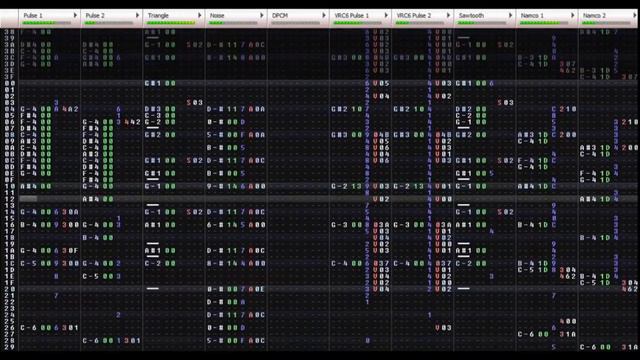Select Pulse 1 note C-5 on row 1C
This screenshot has height=360, width=640.
(x=29, y=263)
